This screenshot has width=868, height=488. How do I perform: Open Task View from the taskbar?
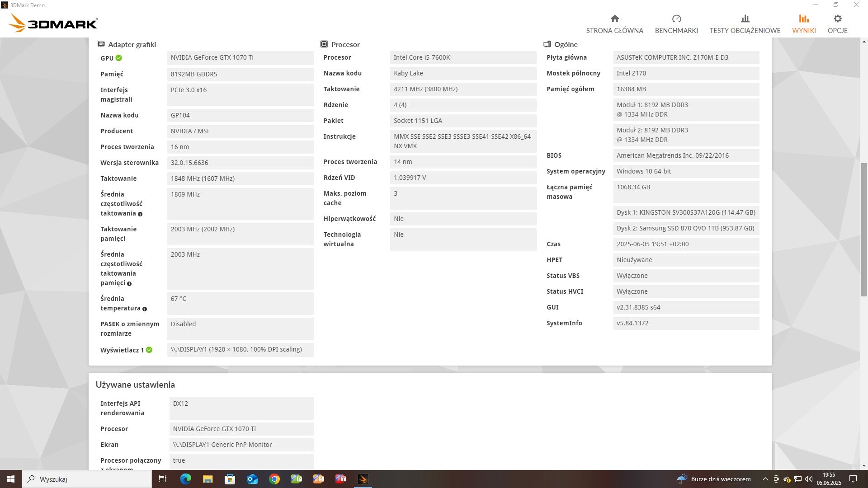163,479
